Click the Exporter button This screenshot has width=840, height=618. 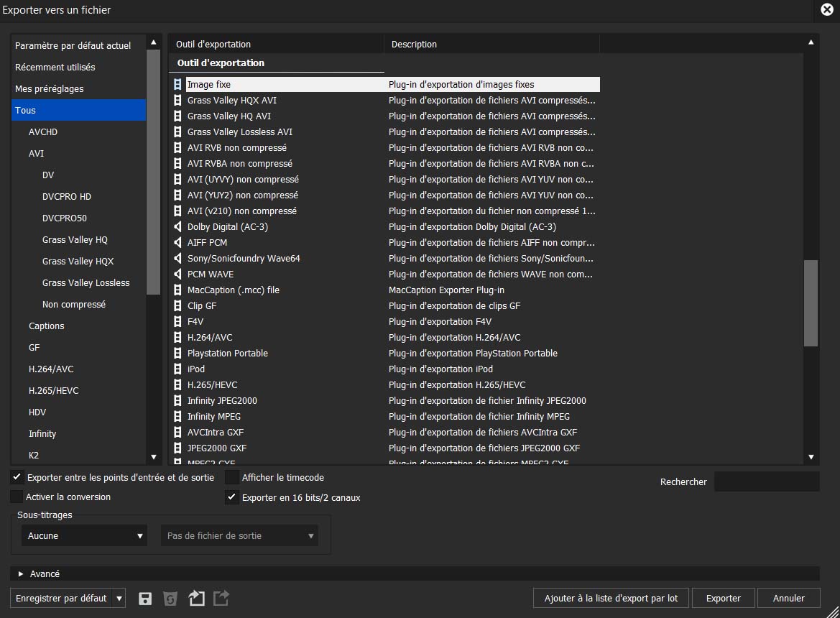[x=723, y=598]
